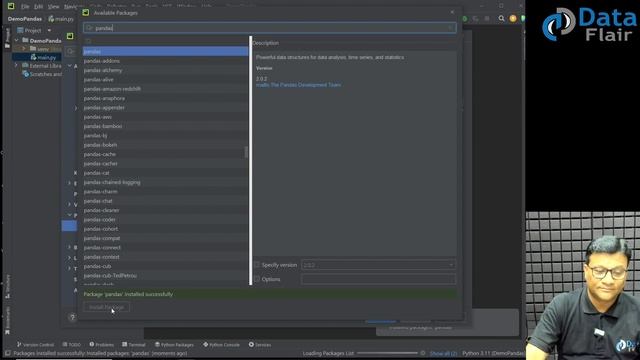This screenshot has width=640, height=360.
Task: Click the green run icon in the main toolbar
Action: point(465,18)
